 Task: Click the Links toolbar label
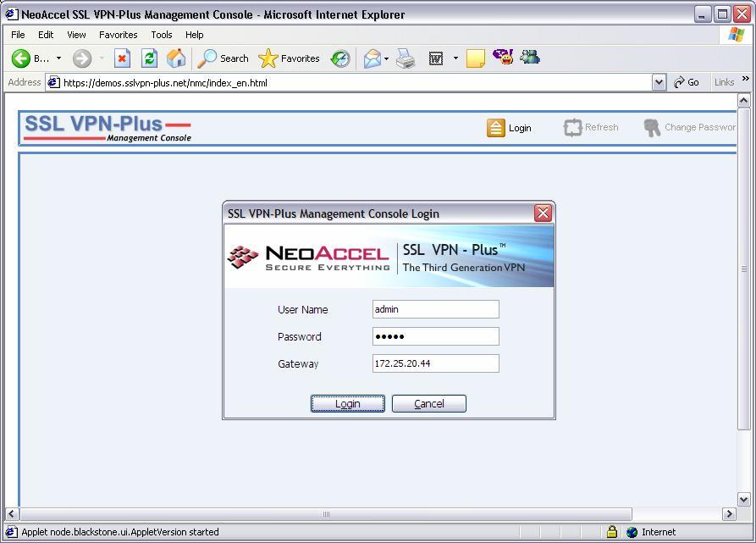724,82
